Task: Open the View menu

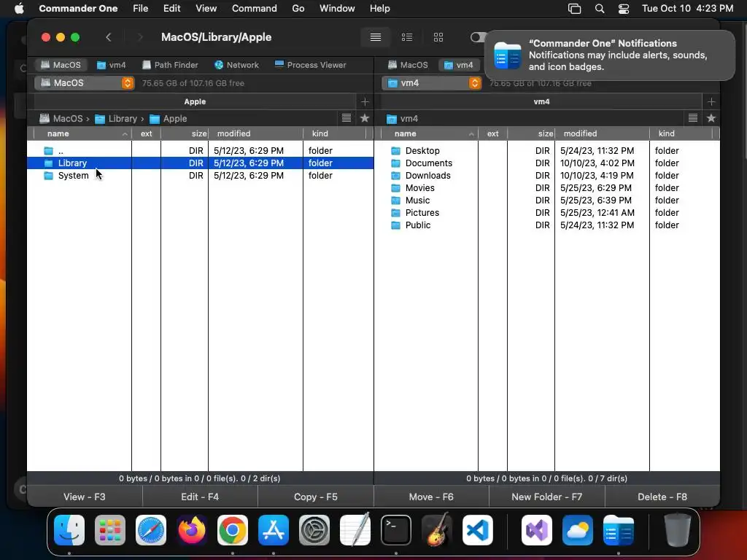Action: (206, 8)
